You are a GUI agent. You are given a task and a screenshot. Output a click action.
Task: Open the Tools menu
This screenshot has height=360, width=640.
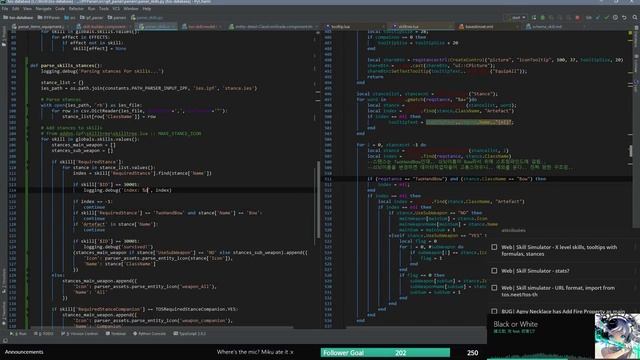pyautogui.click(x=104, y=9)
